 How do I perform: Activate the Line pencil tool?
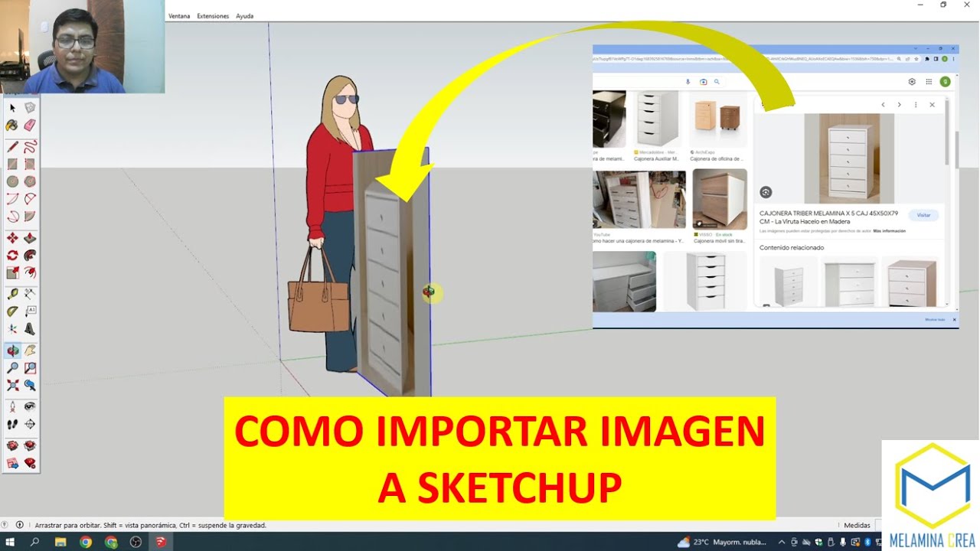click(x=12, y=147)
